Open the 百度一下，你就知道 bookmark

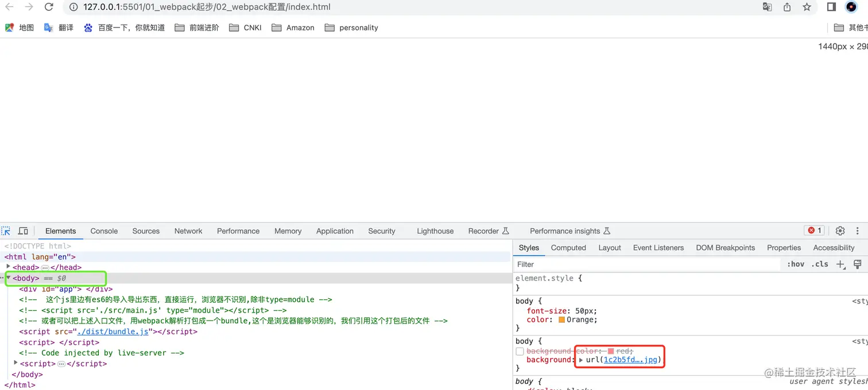(124, 28)
